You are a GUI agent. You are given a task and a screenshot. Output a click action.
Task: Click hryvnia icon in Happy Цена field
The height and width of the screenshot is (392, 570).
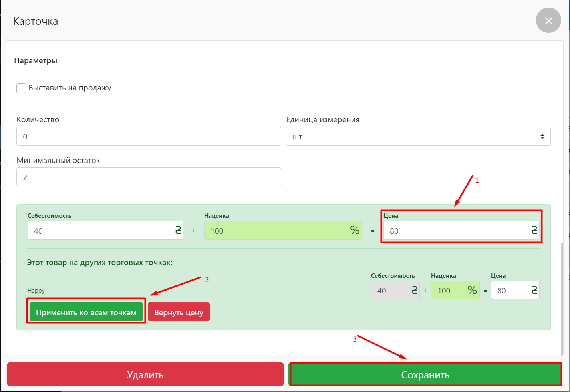534,290
